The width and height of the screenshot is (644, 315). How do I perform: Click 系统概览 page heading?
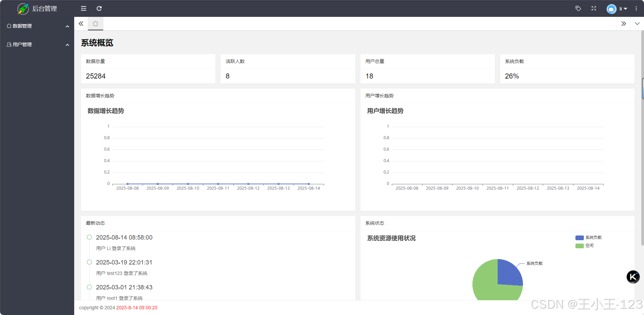tap(97, 43)
